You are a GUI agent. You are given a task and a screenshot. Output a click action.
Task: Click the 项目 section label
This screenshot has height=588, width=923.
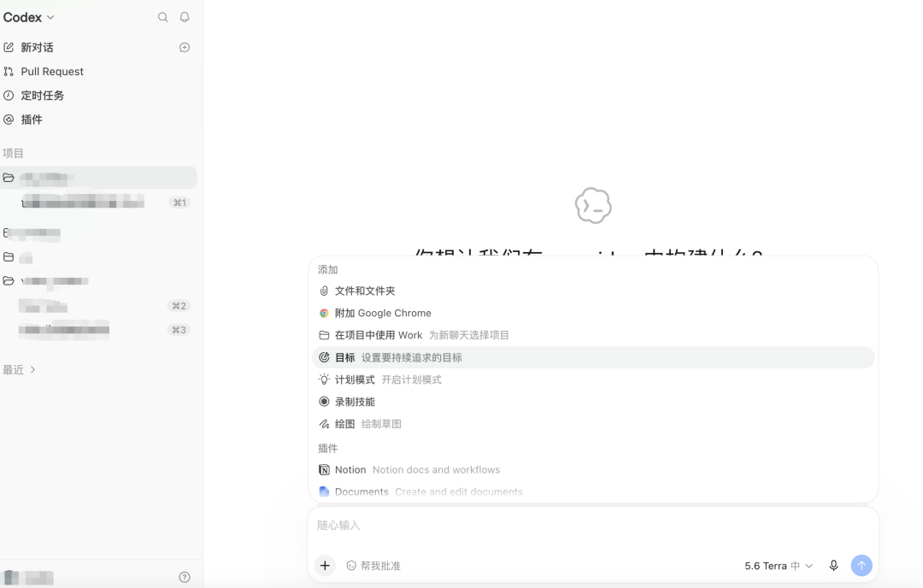tap(13, 153)
